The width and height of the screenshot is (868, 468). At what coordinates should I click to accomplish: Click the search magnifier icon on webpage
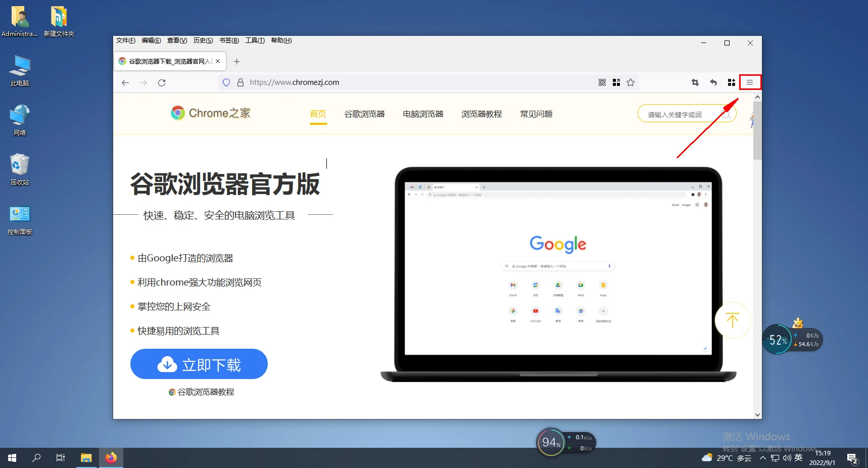click(x=726, y=114)
